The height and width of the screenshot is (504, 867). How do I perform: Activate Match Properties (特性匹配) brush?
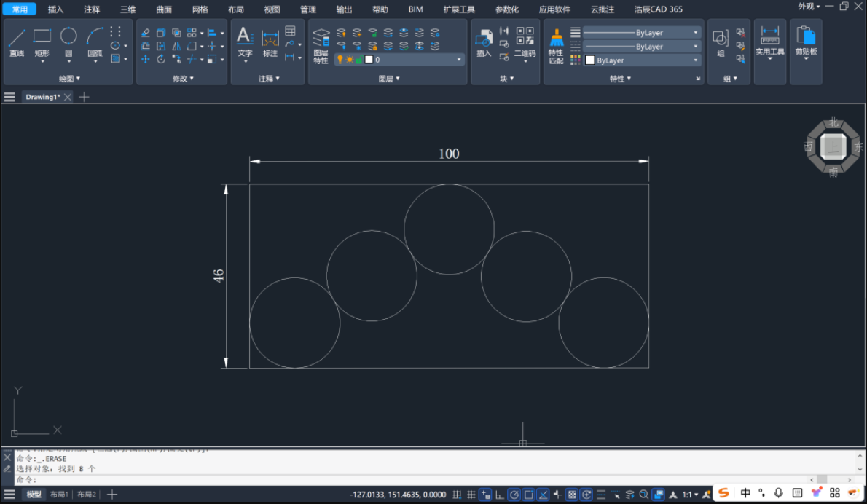click(556, 46)
